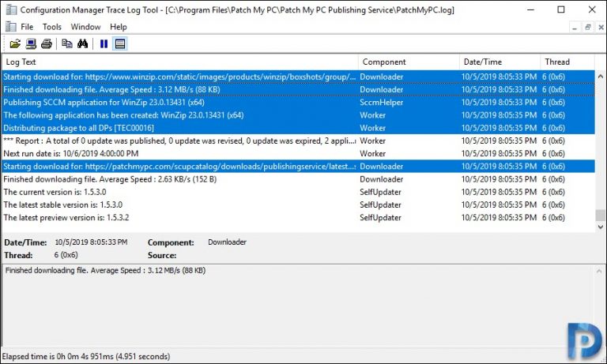
Task: Click the log list scroll down arrow
Action: [x=601, y=227]
